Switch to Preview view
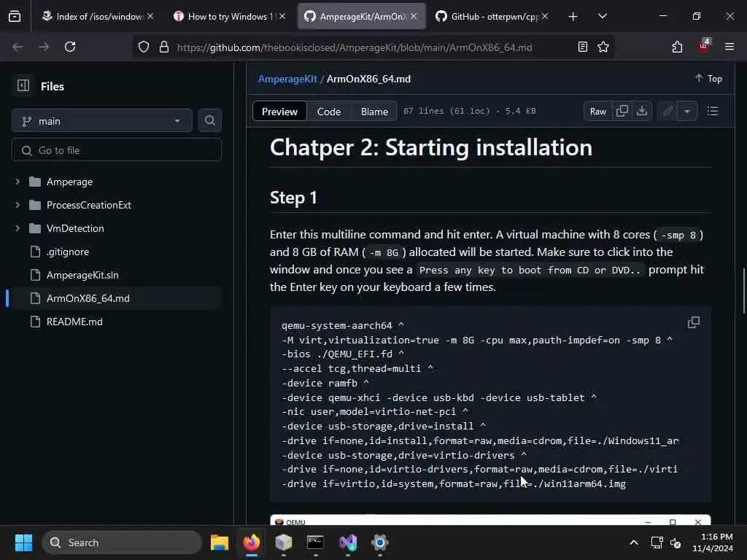 (279, 112)
